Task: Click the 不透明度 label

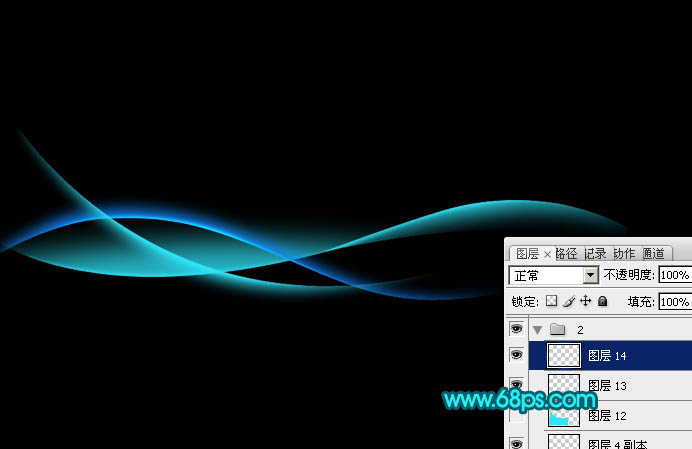Action: point(629,275)
